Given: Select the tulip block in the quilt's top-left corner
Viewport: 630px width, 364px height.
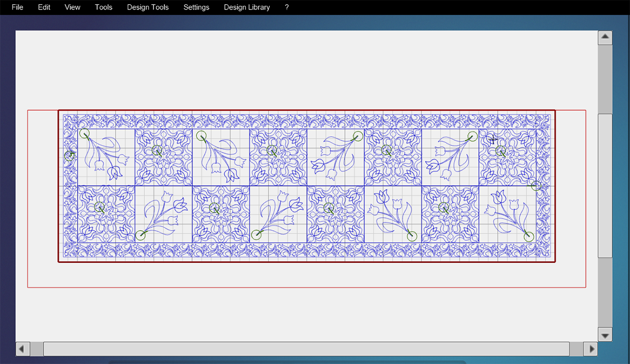Looking at the screenshot, I should [x=107, y=157].
